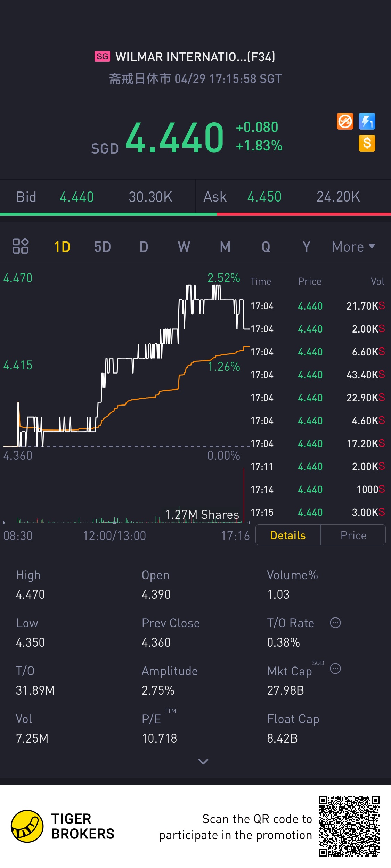Tap the pink SG market tag
The image size is (391, 868).
(x=102, y=56)
